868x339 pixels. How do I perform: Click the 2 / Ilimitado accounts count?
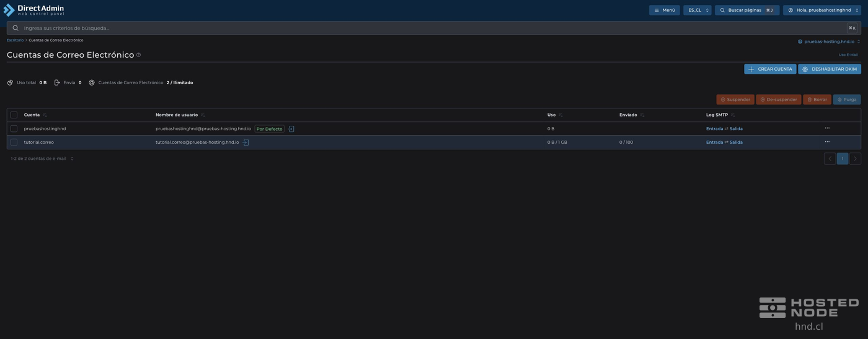(180, 82)
